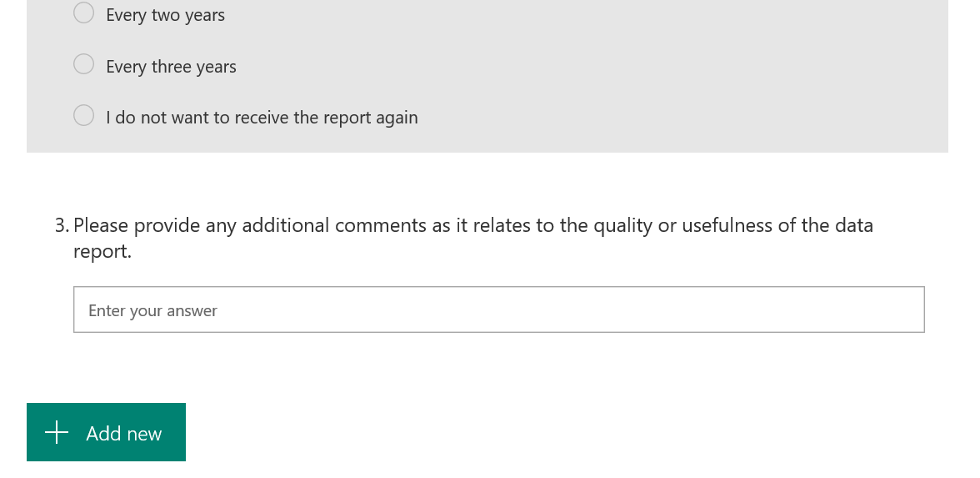Focus the "Enter your answer" text field

pos(498,309)
